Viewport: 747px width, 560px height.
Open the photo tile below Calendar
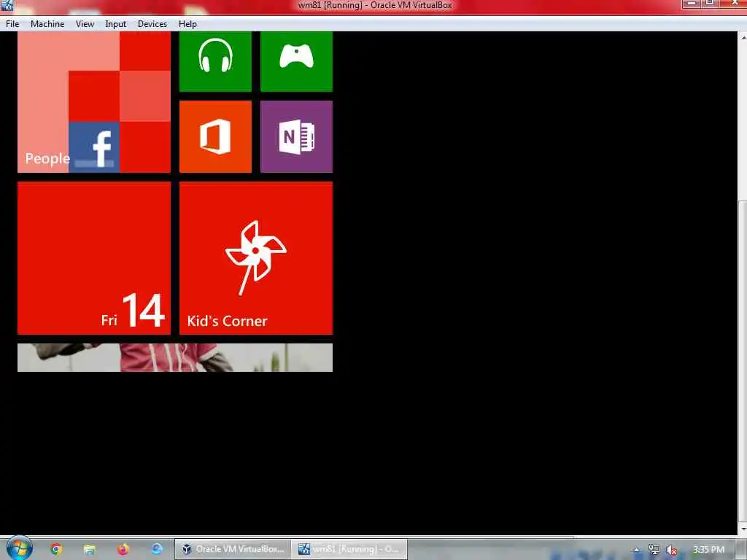pyautogui.click(x=175, y=357)
